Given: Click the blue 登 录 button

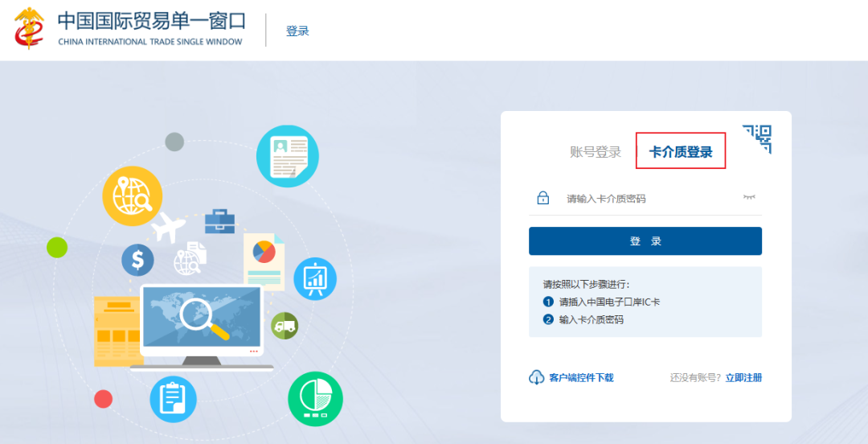Looking at the screenshot, I should [x=645, y=241].
